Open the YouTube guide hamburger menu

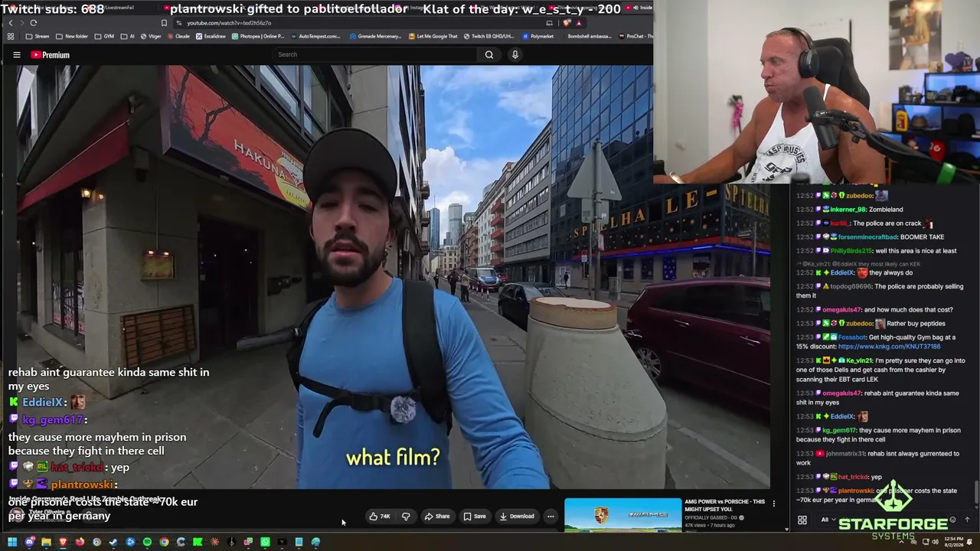(16, 55)
